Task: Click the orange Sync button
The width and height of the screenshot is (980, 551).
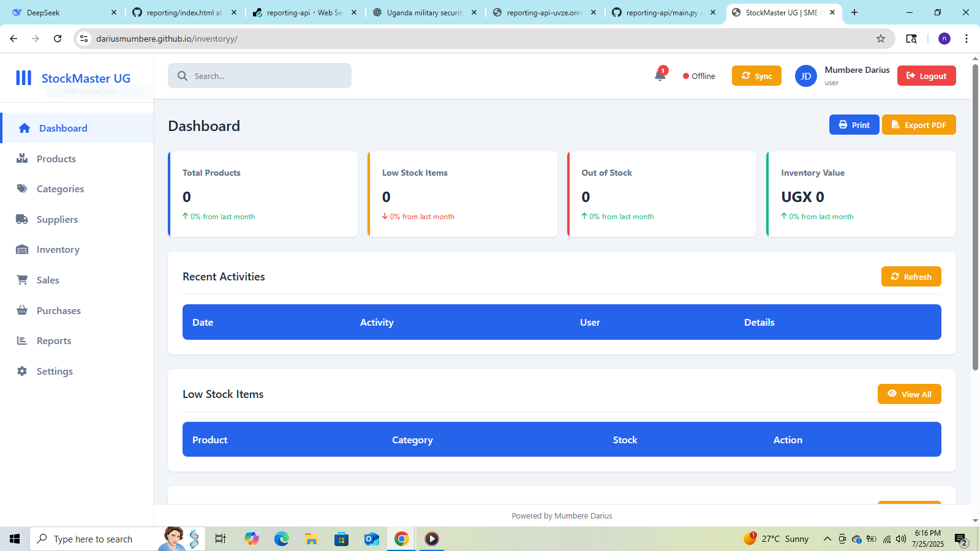Action: [756, 76]
